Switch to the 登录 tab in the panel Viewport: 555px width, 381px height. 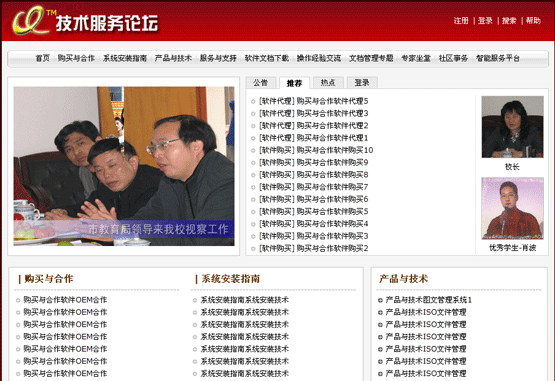pos(362,83)
